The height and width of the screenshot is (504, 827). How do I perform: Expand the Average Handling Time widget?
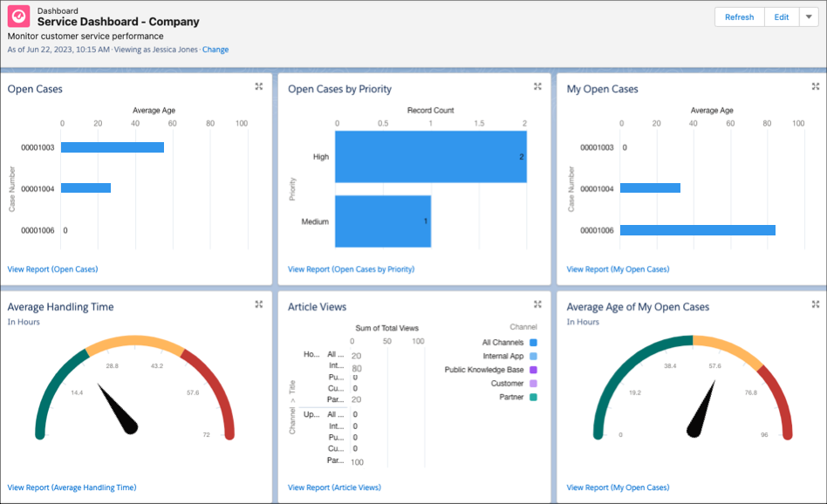(x=258, y=304)
